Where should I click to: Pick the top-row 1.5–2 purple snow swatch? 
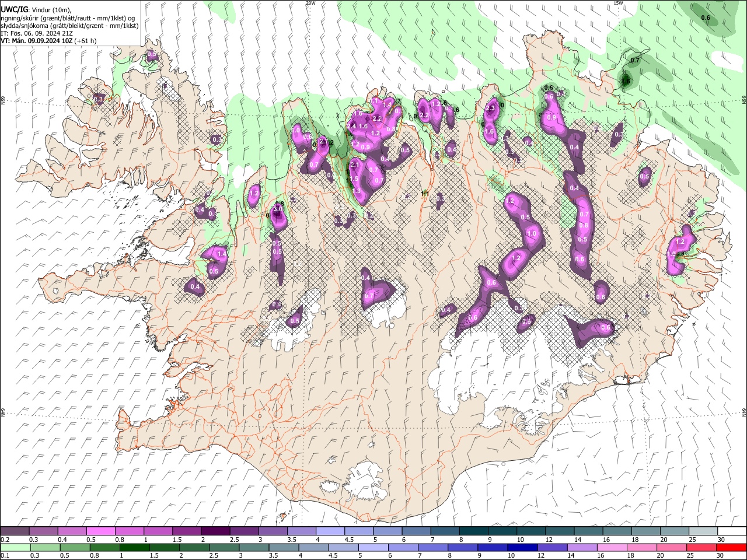[187, 531]
